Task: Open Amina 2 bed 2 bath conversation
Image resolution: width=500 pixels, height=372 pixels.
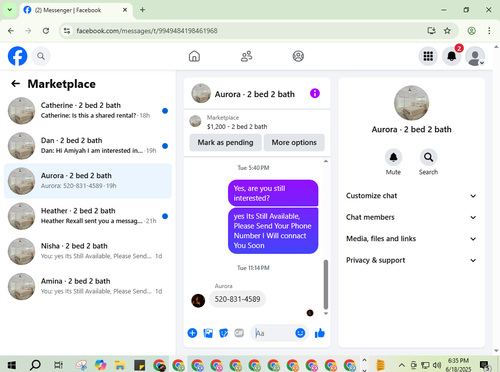Action: pos(88,287)
